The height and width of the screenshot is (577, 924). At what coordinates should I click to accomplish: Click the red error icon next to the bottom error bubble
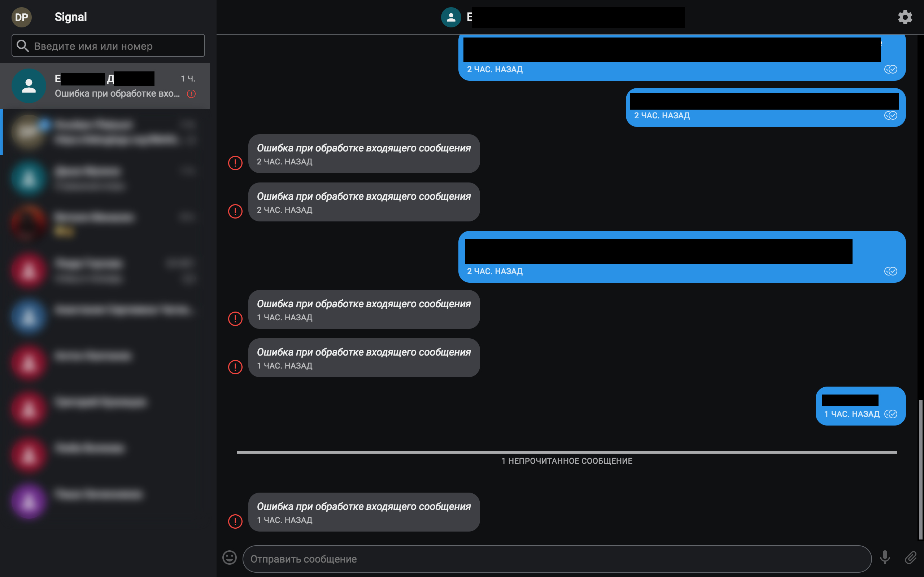[235, 521]
